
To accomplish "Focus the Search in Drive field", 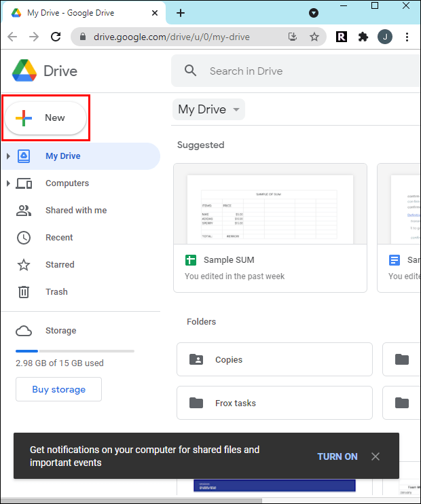I will pos(295,71).
